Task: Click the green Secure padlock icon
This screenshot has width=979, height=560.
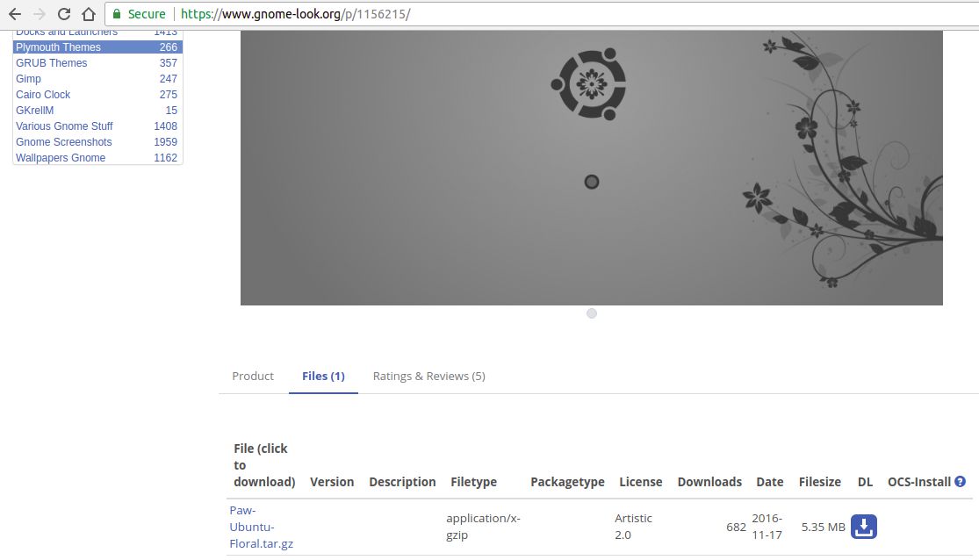Action: click(x=117, y=14)
